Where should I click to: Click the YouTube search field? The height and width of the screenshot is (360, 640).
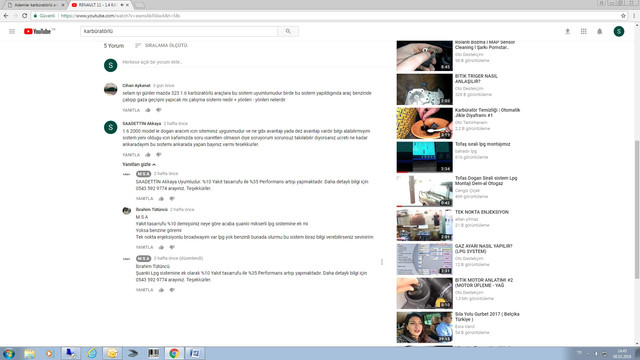coord(179,31)
